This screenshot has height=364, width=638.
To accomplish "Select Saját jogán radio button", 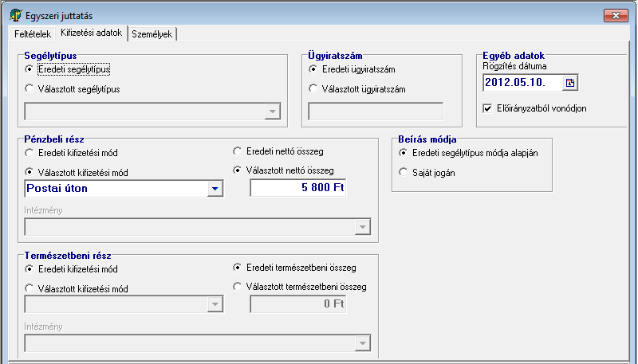I will [403, 172].
